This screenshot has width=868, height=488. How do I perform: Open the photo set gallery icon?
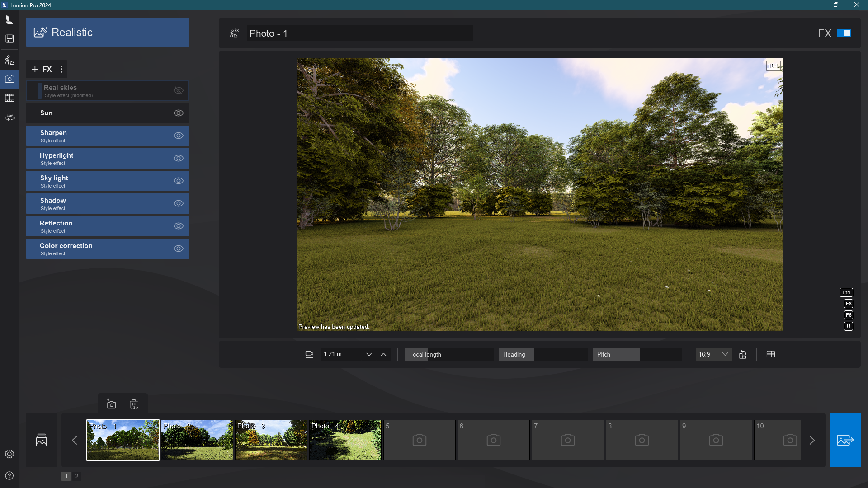42,440
